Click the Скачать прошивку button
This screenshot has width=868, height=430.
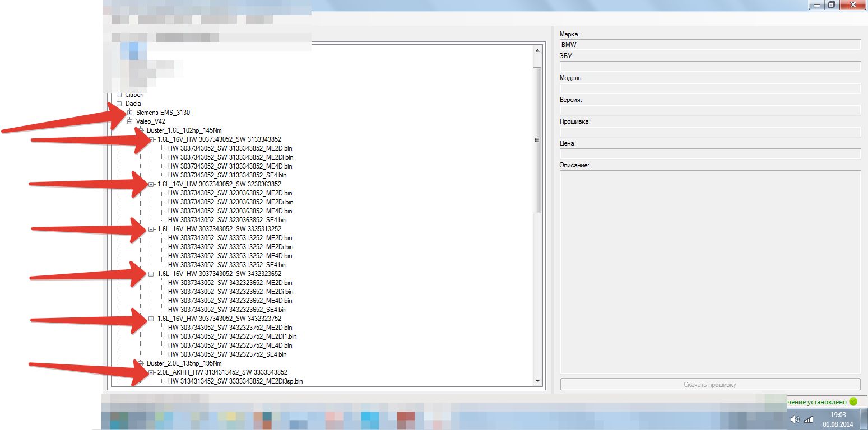pos(709,385)
